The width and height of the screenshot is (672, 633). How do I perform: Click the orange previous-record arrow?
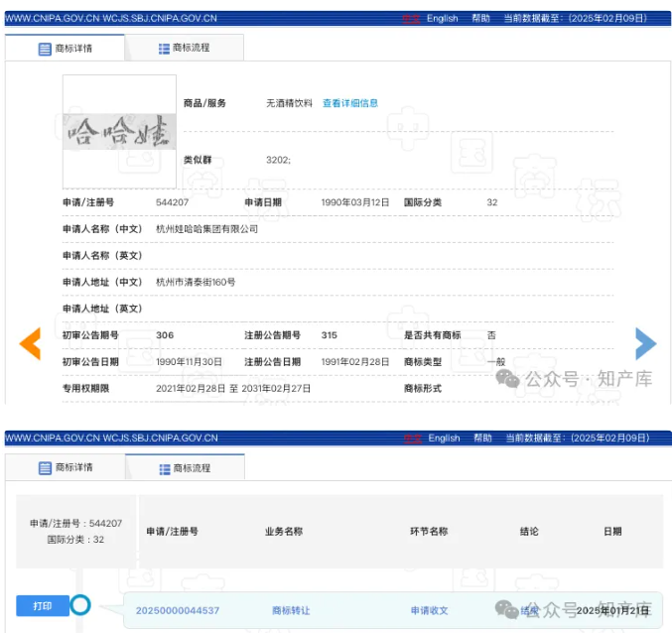(31, 343)
